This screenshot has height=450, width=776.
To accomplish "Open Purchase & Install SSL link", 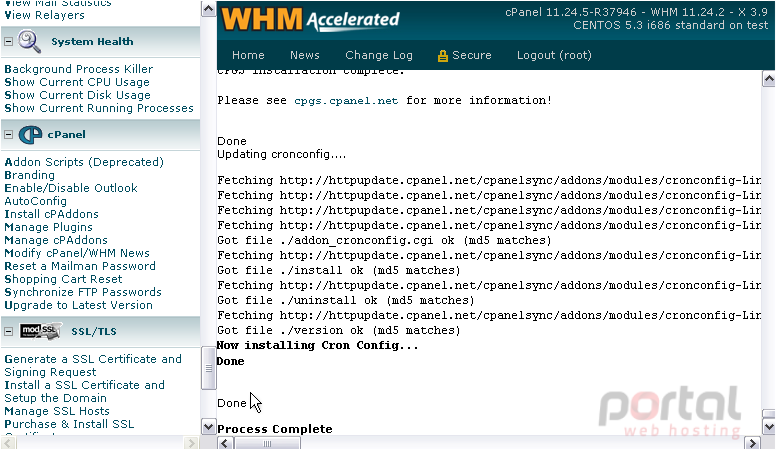I will pyautogui.click(x=69, y=424).
